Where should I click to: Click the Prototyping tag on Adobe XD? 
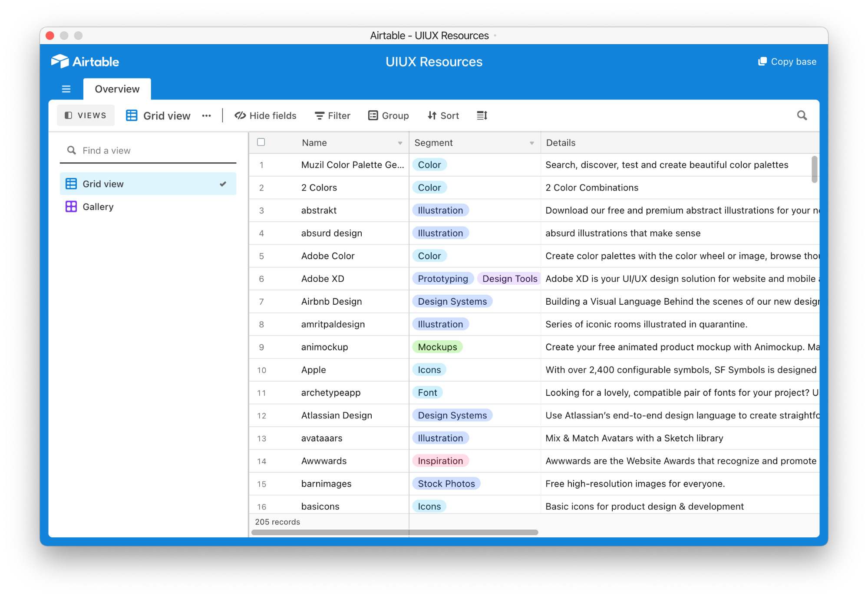(443, 279)
